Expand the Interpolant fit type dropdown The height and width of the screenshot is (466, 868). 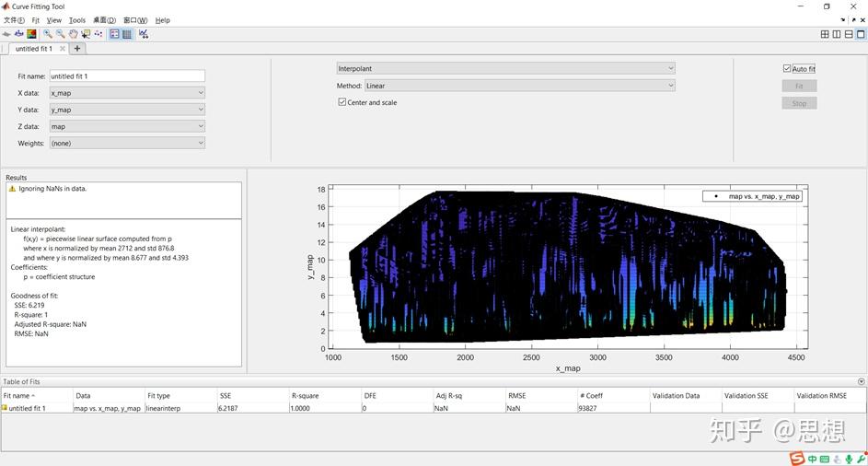point(504,68)
